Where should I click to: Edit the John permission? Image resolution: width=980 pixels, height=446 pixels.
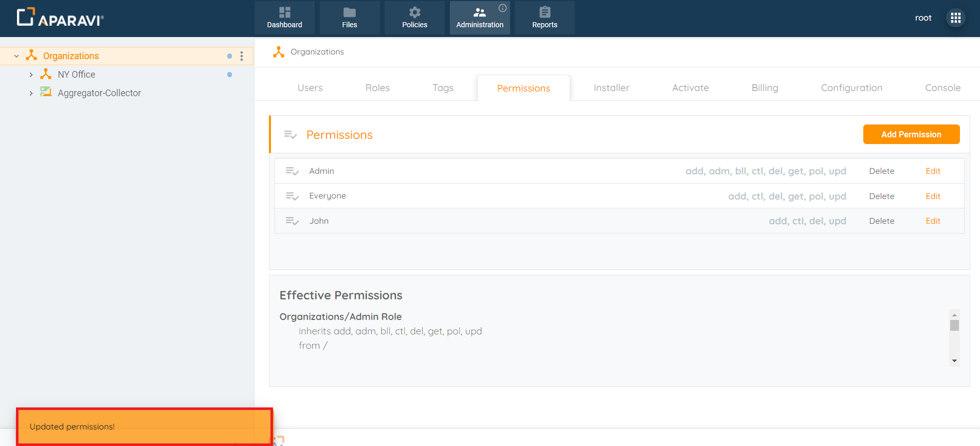pyautogui.click(x=933, y=221)
